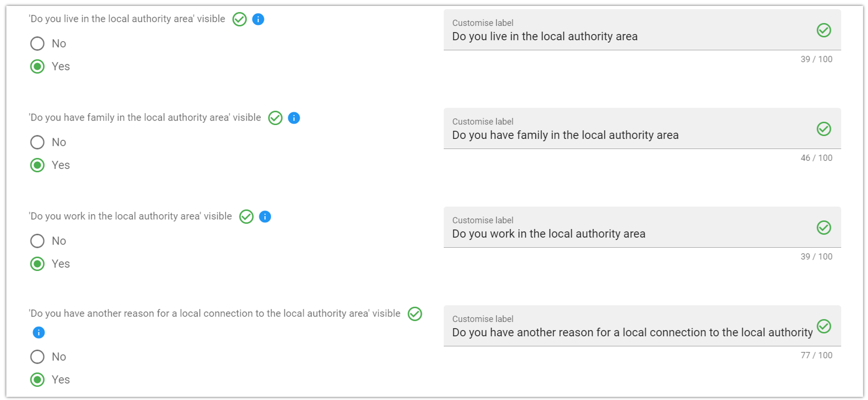Click green check beside 'another reason' visible

click(x=415, y=313)
